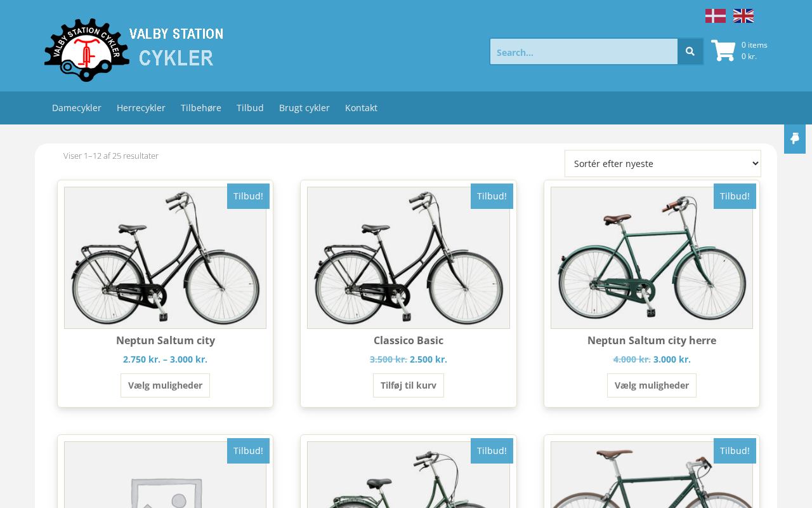Click the Tilbud! badge on Classico Basic
The height and width of the screenshot is (508, 812).
point(492,196)
